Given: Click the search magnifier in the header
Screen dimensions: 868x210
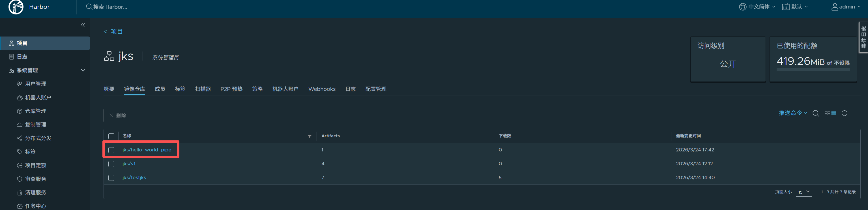Looking at the screenshot, I should [x=89, y=7].
